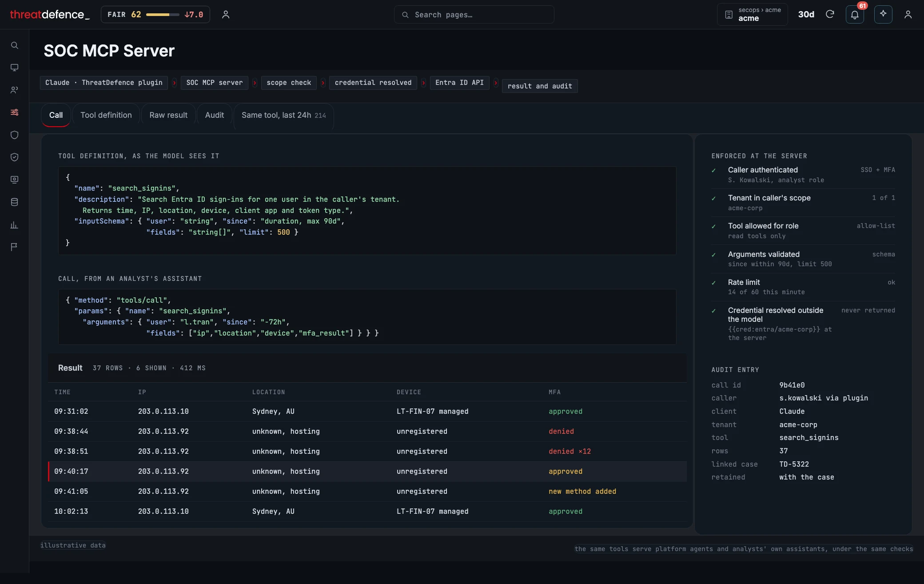924x584 pixels.
Task: Click the Entra ID API pipeline step
Action: click(459, 83)
